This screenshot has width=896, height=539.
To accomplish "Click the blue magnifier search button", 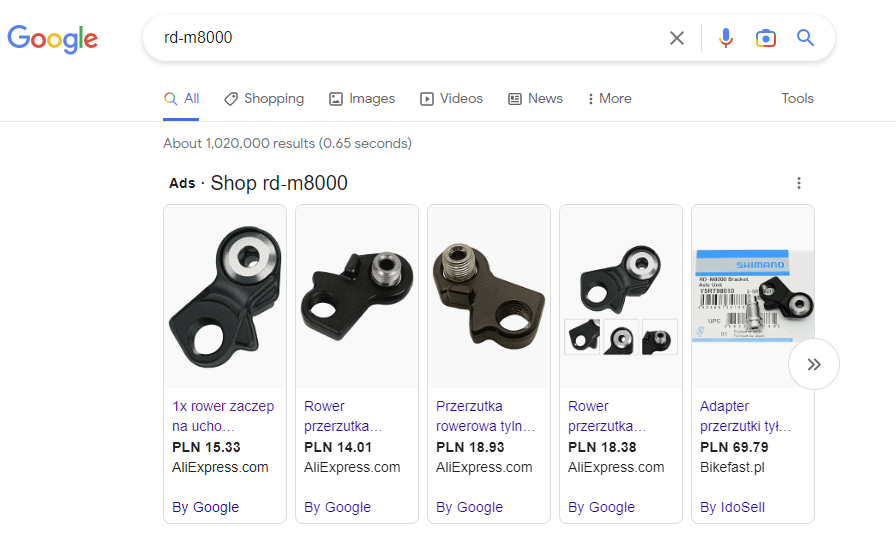I will 805,38.
